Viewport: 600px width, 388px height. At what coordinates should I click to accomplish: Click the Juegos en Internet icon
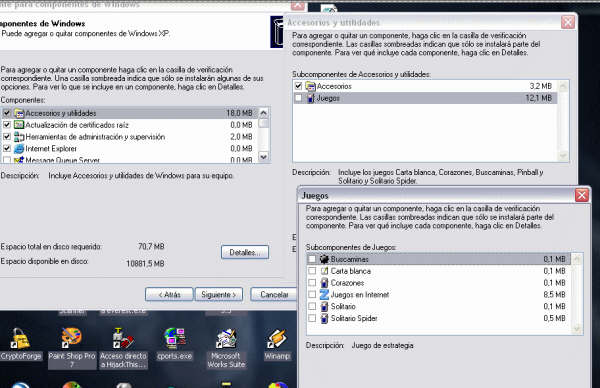coord(324,295)
